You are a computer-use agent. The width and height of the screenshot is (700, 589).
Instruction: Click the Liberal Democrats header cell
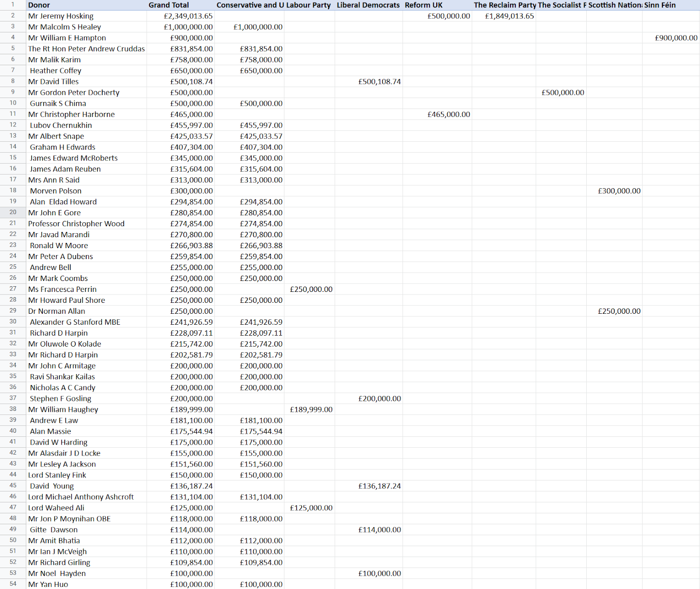tap(369, 5)
